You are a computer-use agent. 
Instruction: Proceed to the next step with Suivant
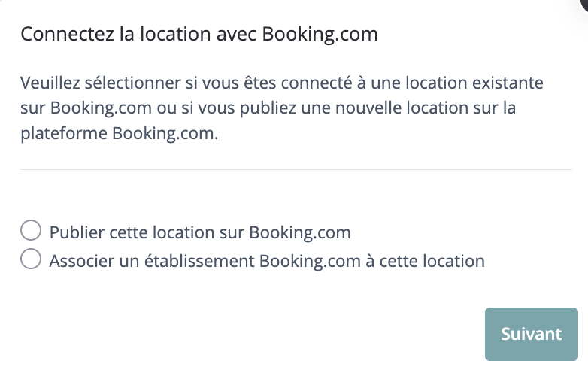pyautogui.click(x=531, y=334)
